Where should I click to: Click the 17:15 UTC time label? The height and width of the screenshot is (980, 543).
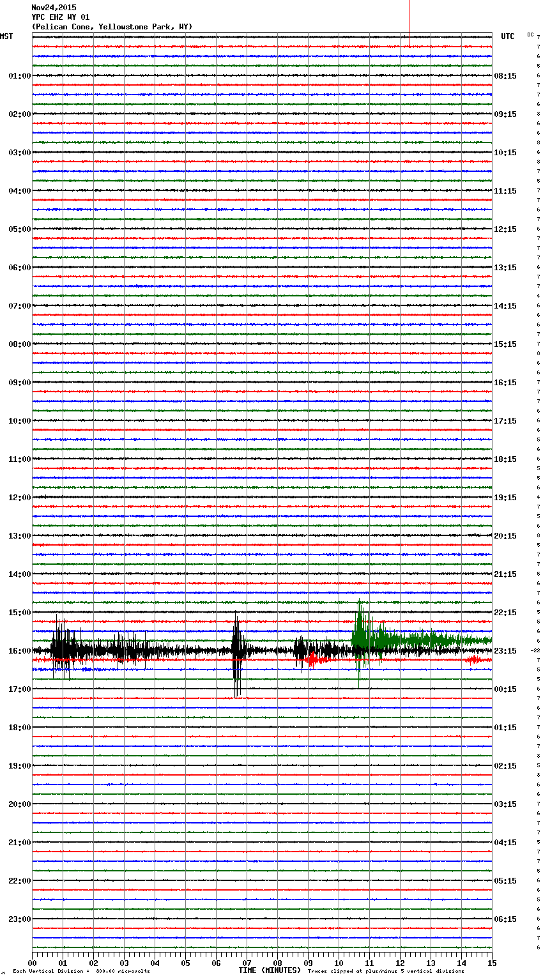(x=505, y=421)
